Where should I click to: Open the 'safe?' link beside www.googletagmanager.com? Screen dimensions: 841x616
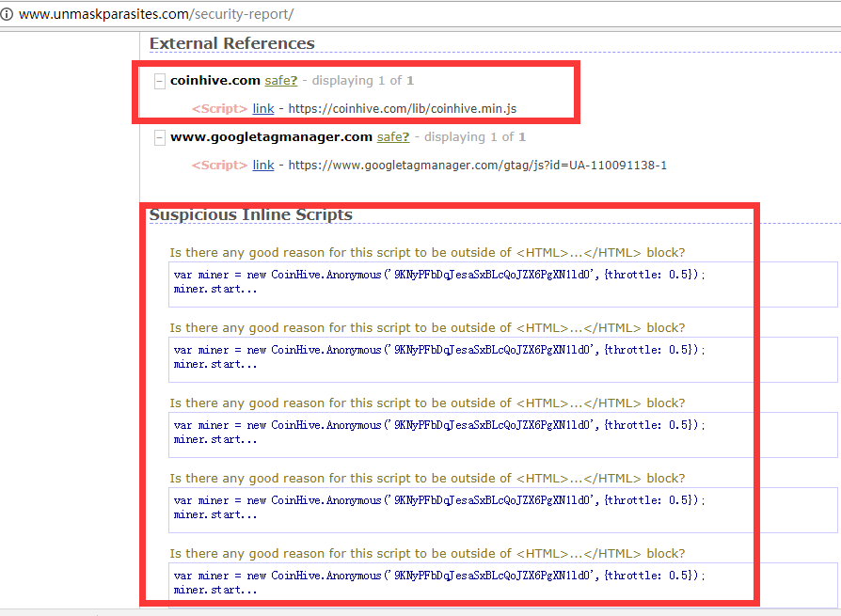point(393,136)
